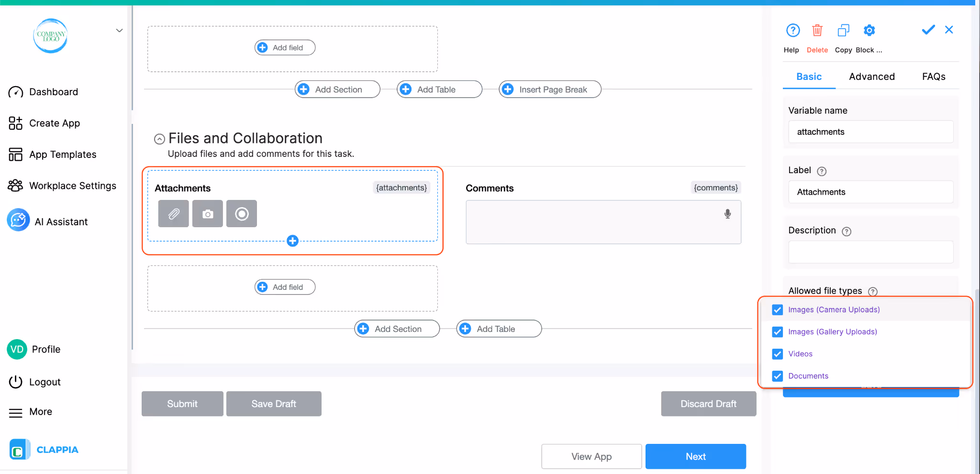
Task: Uncheck Images (Gallery Uploads)
Action: pos(777,331)
